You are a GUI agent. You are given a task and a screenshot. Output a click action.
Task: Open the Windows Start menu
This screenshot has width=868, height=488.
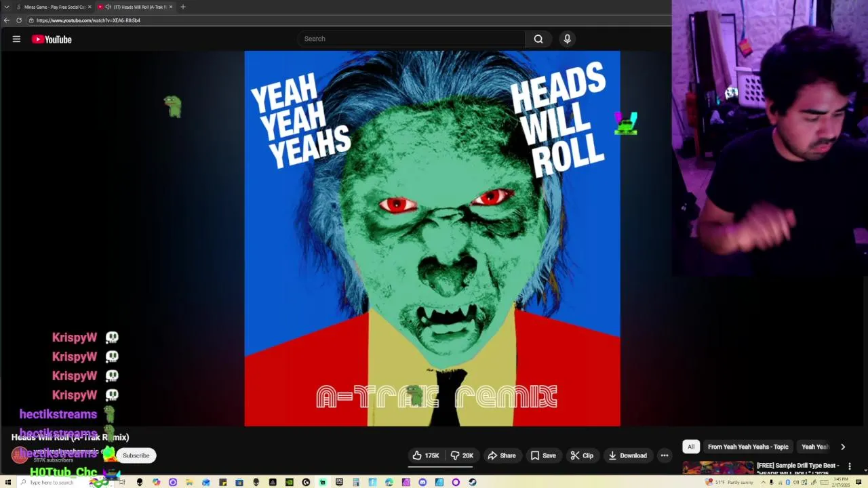point(7,482)
